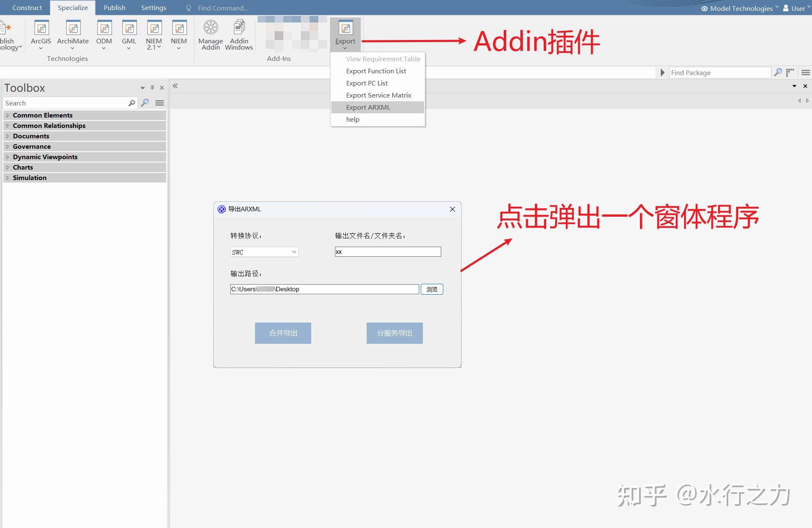This screenshot has width=812, height=528.
Task: Select Export Service Matrix menu item
Action: pyautogui.click(x=378, y=95)
